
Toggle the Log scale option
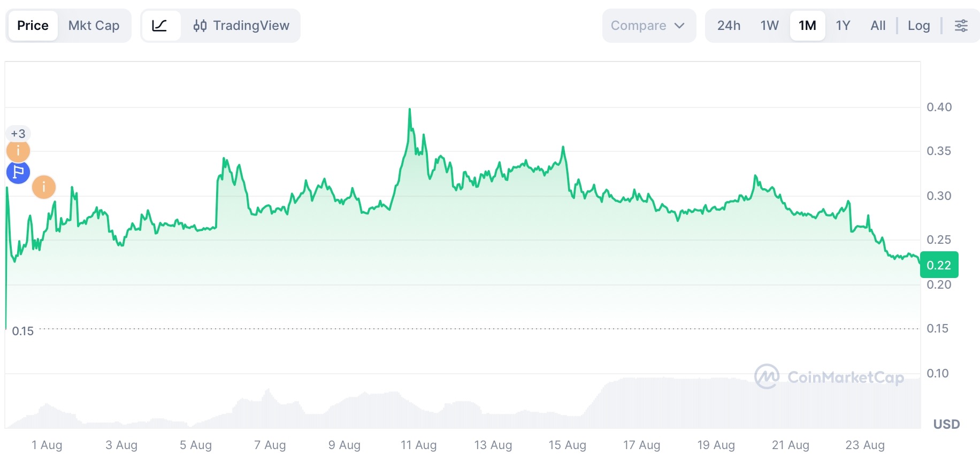(x=918, y=26)
